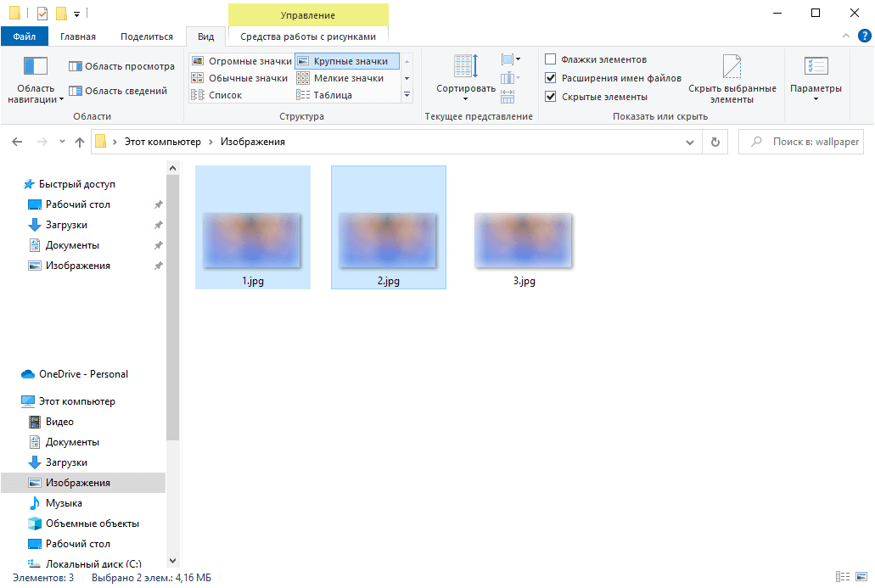Viewport: 875px width, 588px height.
Task: Switch to large thumbnails view in status bar
Action: pos(860,577)
